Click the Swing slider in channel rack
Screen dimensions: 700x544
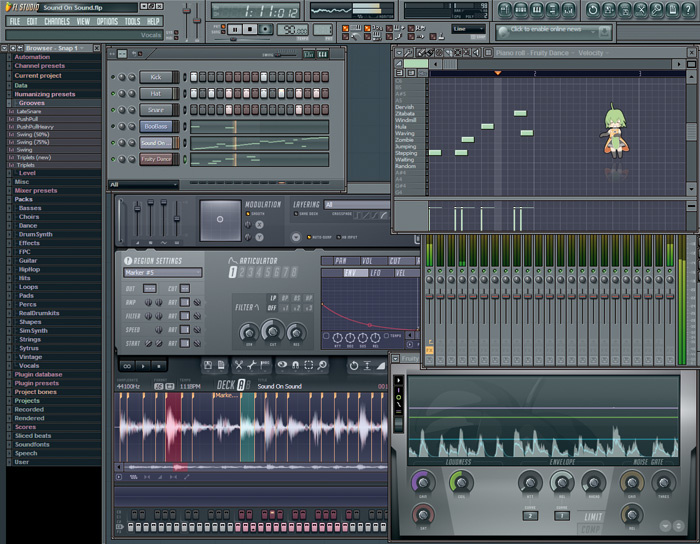pos(279,55)
